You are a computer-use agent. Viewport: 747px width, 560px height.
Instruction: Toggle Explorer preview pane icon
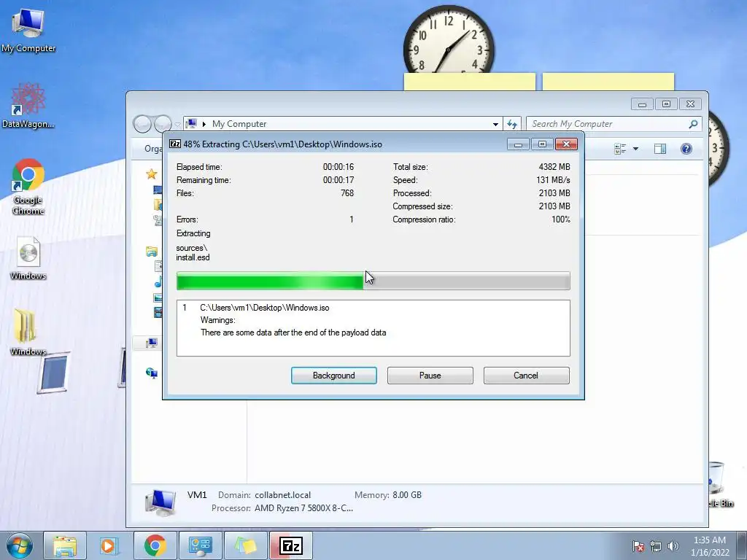pyautogui.click(x=659, y=149)
